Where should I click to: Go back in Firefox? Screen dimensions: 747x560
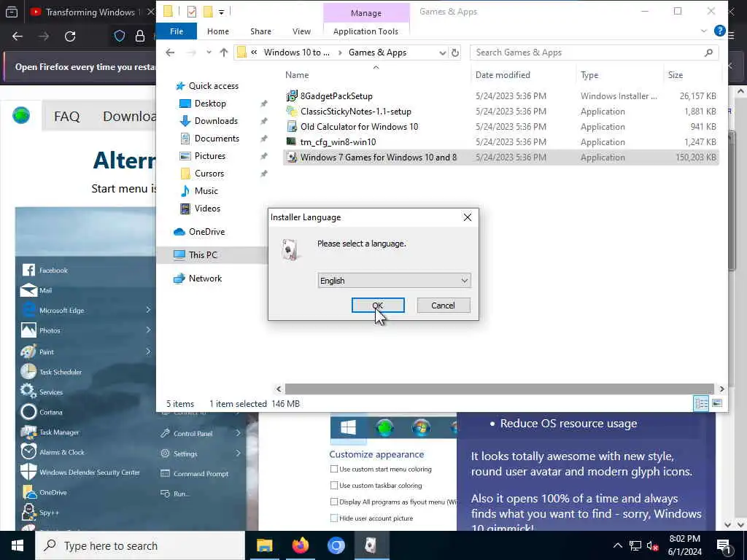click(18, 36)
